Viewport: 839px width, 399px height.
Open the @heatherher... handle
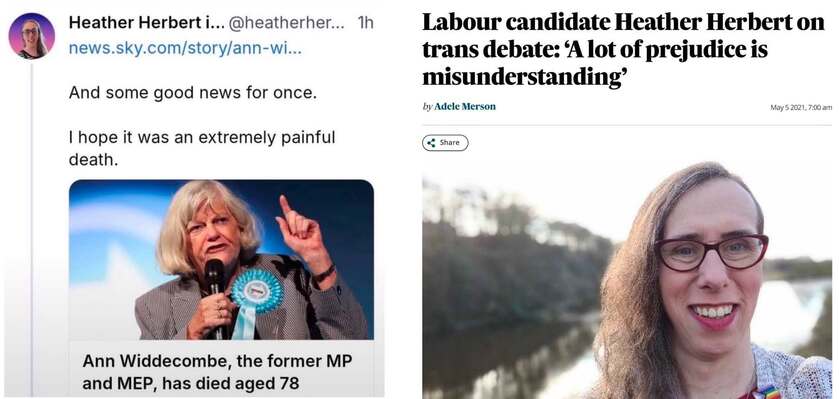point(287,23)
